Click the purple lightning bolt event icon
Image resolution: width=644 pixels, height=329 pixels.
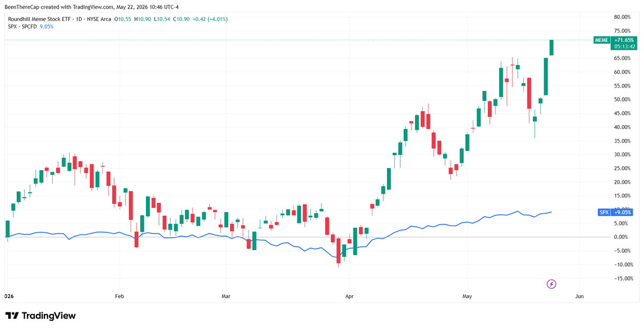coord(551,283)
